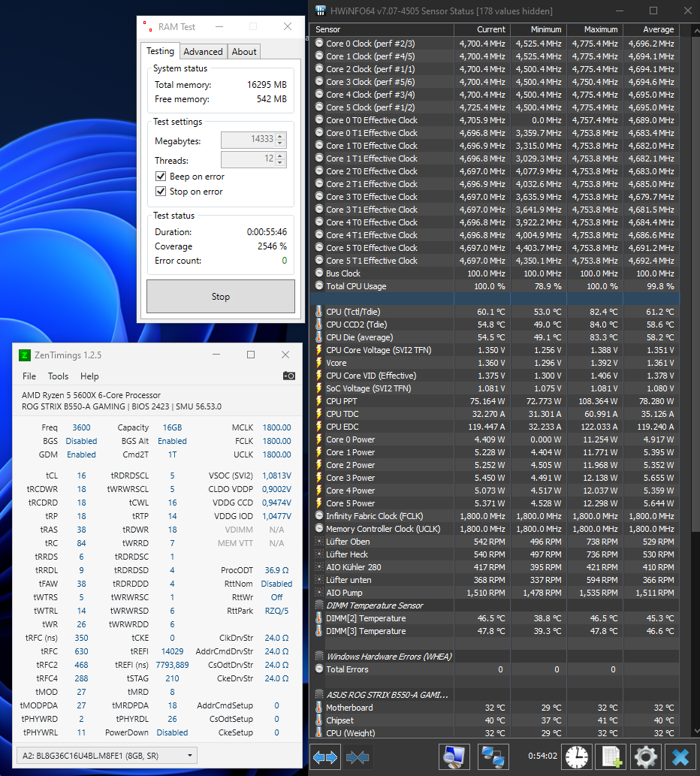Select the SoC Voltage (SVI2 TFN) row
Screen dimensions: 700x776
[495, 388]
